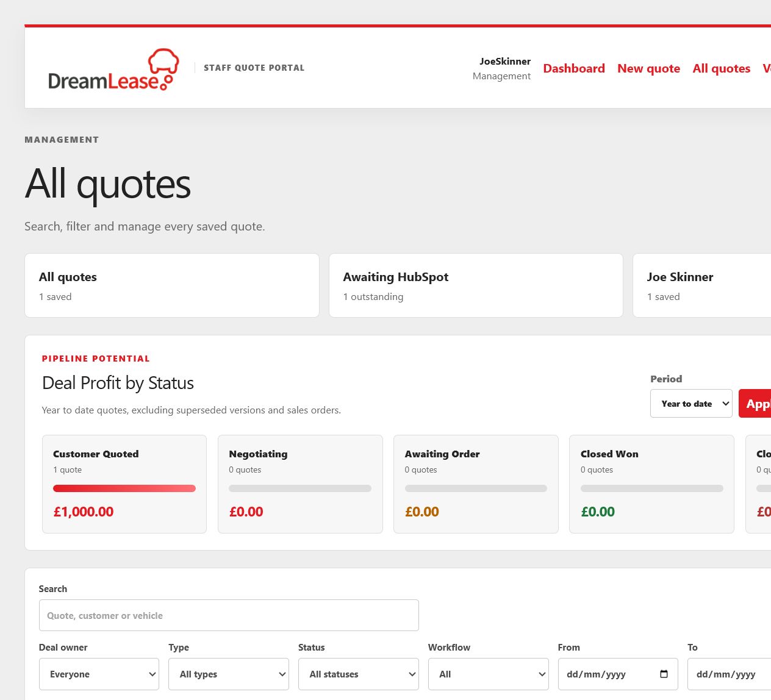Click the Negotiating £0.00 amount

[246, 512]
